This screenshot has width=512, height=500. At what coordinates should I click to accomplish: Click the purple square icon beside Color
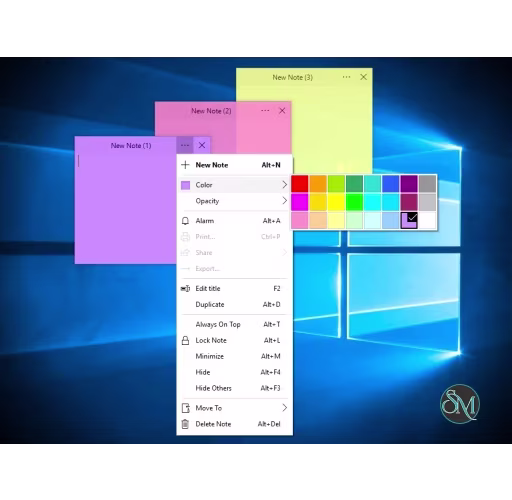(185, 185)
